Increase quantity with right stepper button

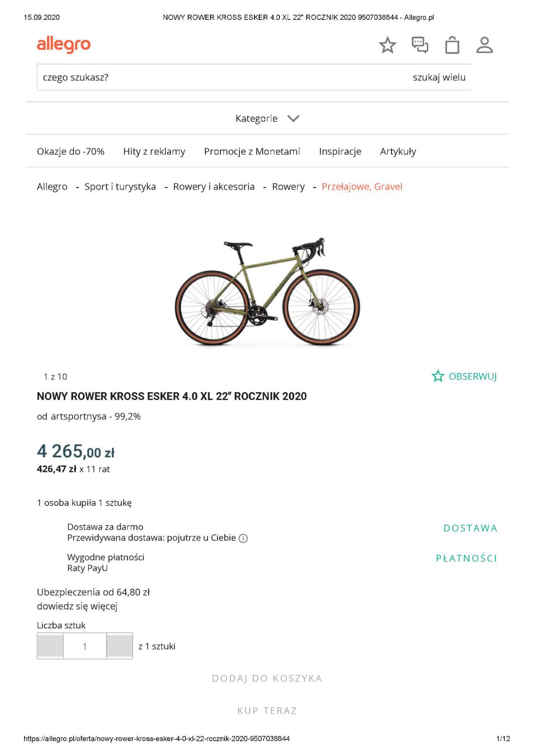119,646
